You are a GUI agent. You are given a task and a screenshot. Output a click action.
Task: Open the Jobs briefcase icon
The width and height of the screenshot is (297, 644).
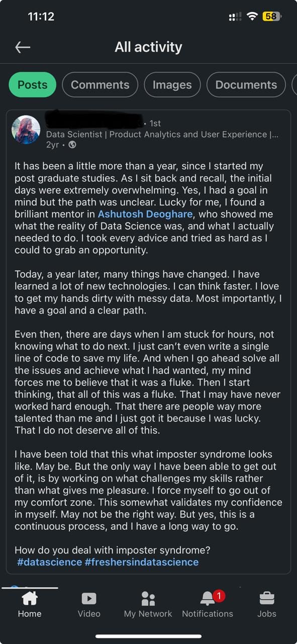click(x=267, y=598)
